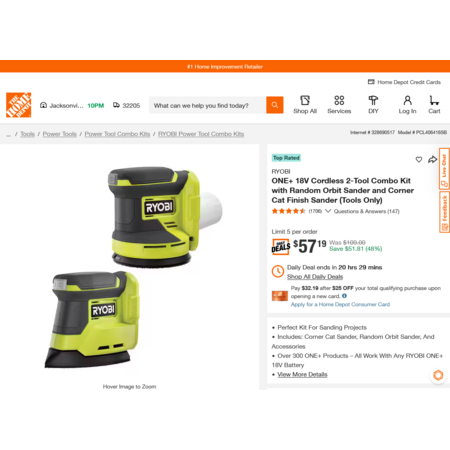Expand the star ratings chevron

(328, 211)
